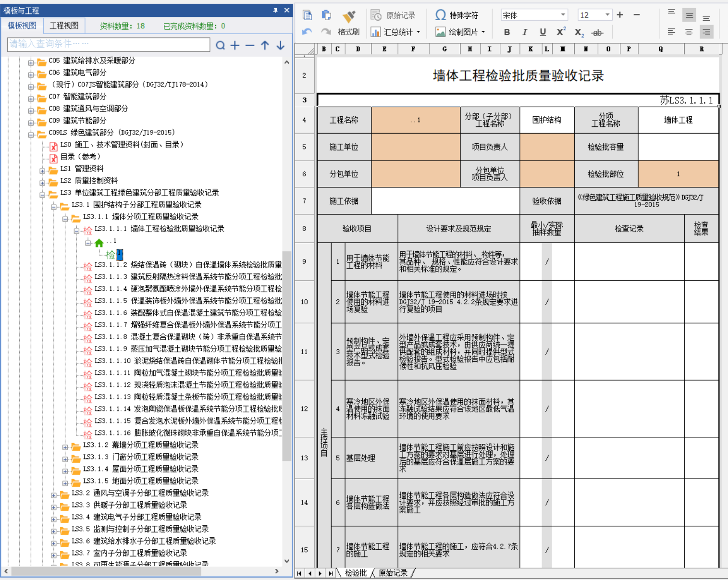Image resolution: width=728 pixels, height=580 pixels.
Task: Go to previous sheet with navigation arrow
Action: pos(310,573)
